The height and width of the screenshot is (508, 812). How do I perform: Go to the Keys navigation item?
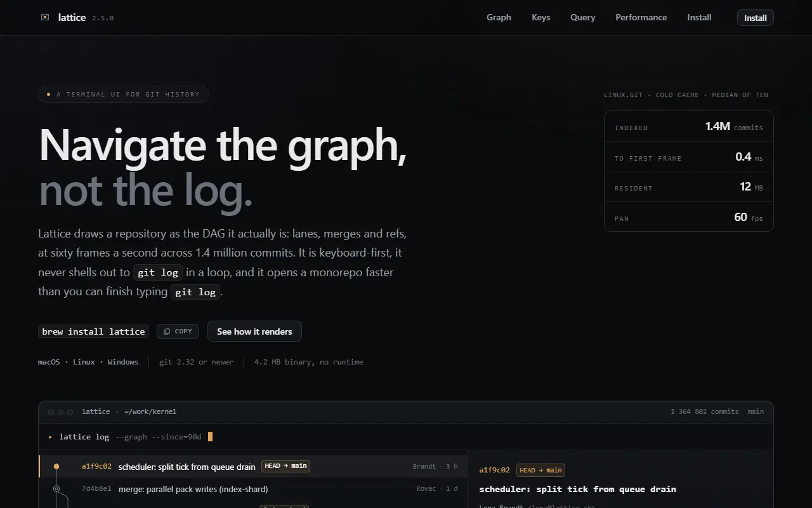(540, 17)
